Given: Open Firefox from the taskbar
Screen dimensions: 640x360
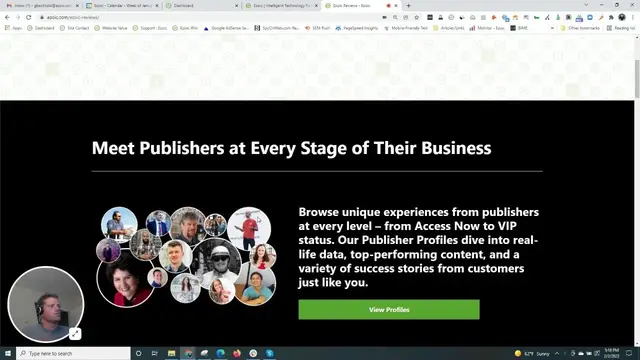Looking at the screenshot, I should 237,353.
